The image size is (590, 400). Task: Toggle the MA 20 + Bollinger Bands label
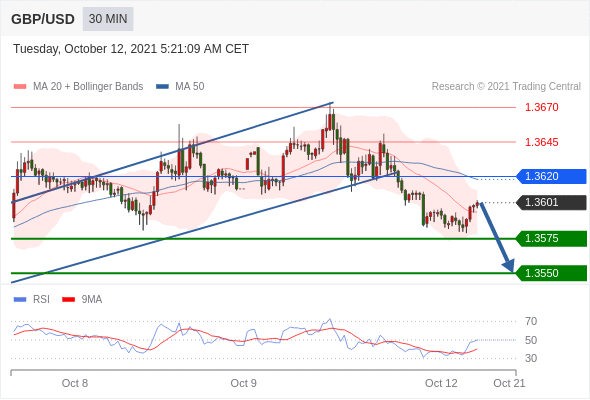(88, 87)
